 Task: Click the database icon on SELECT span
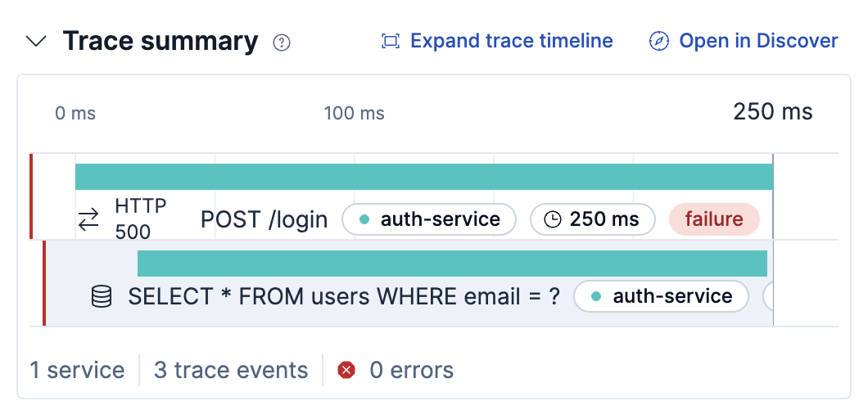[102, 296]
